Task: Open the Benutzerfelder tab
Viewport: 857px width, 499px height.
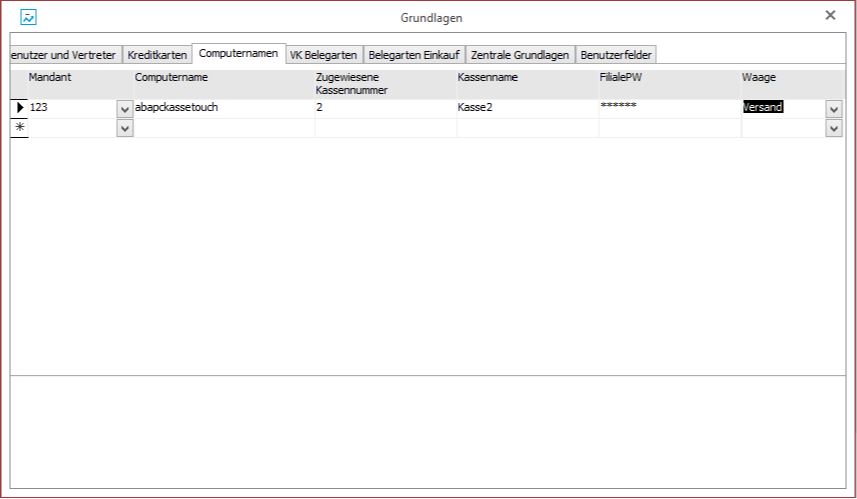Action: [615, 55]
